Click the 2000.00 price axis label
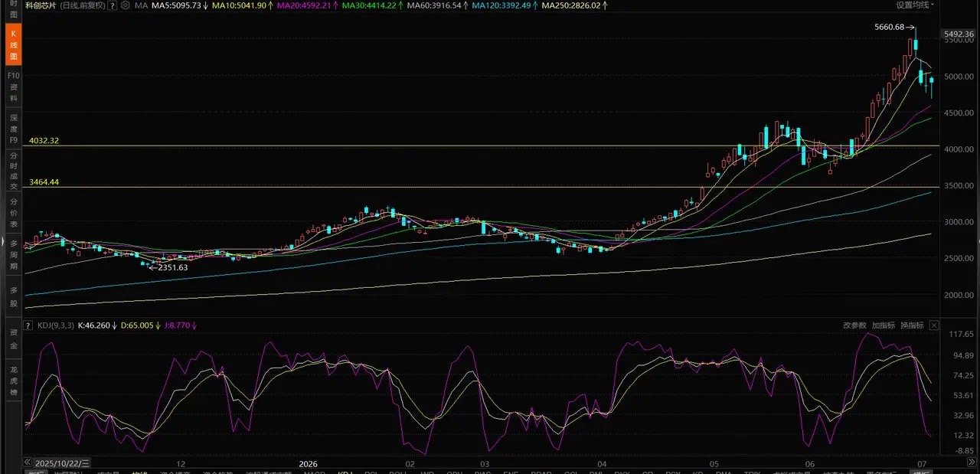The height and width of the screenshot is (474, 980). pyautogui.click(x=959, y=295)
